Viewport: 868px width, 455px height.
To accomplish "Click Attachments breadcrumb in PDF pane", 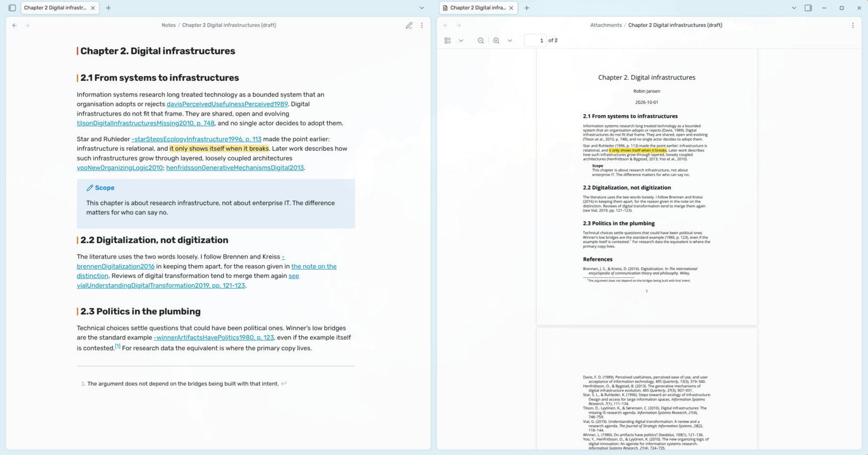I will [x=606, y=25].
